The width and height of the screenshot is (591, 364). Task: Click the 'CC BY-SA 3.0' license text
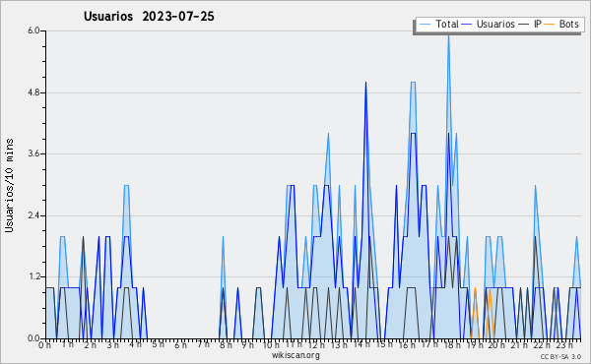click(x=560, y=356)
